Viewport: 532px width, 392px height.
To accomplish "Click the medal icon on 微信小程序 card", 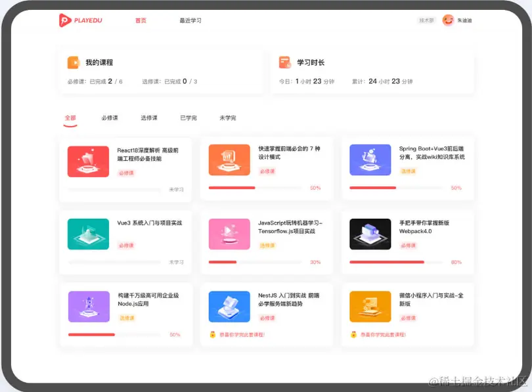I will coord(353,335).
